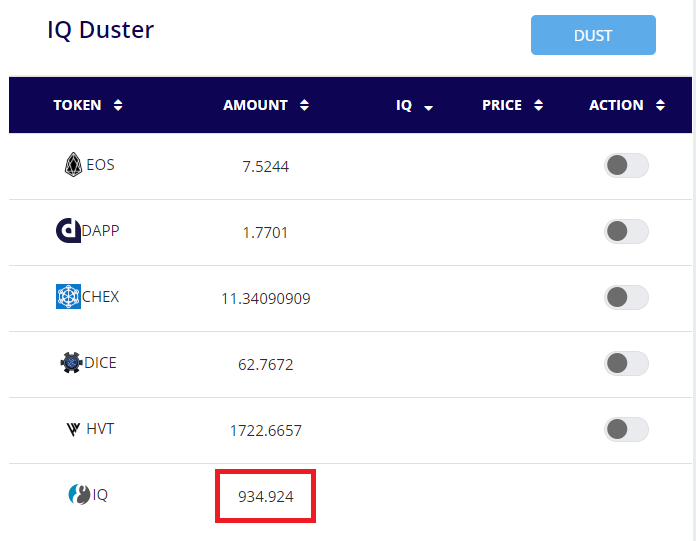Select the IQ amount 934.924
The width and height of the screenshot is (696, 541).
click(265, 496)
